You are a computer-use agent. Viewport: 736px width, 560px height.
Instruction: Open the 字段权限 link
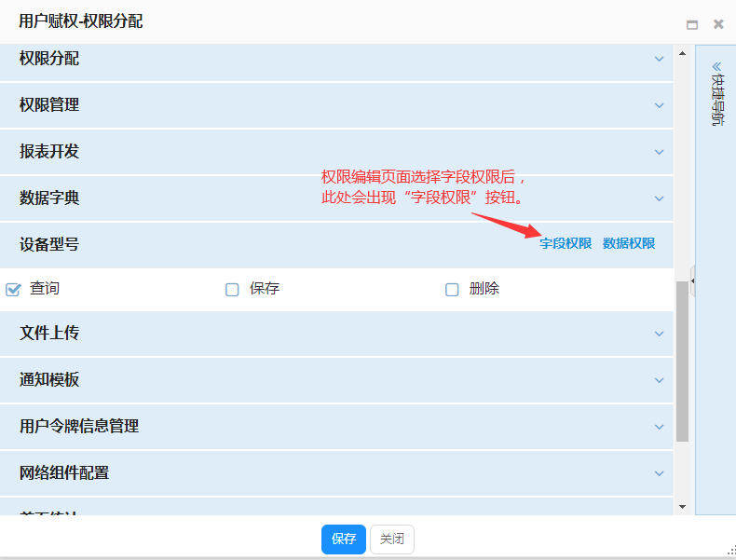[566, 244]
